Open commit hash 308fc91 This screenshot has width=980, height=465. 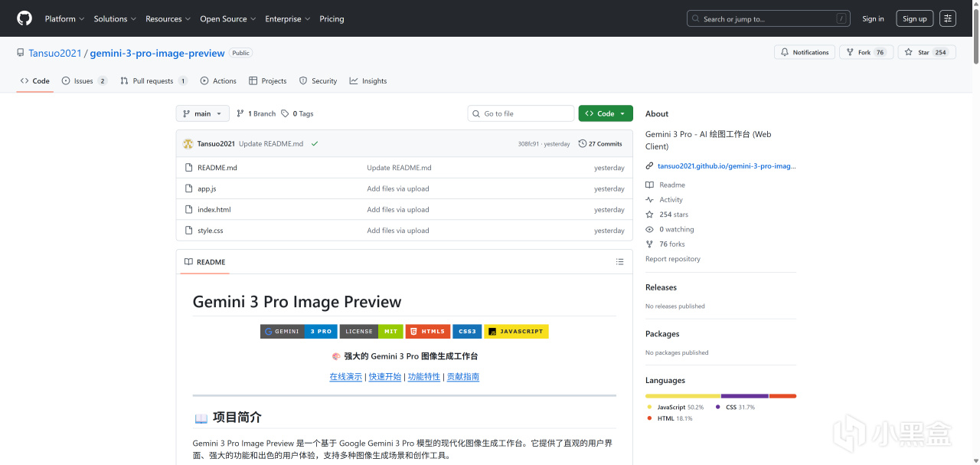point(528,143)
